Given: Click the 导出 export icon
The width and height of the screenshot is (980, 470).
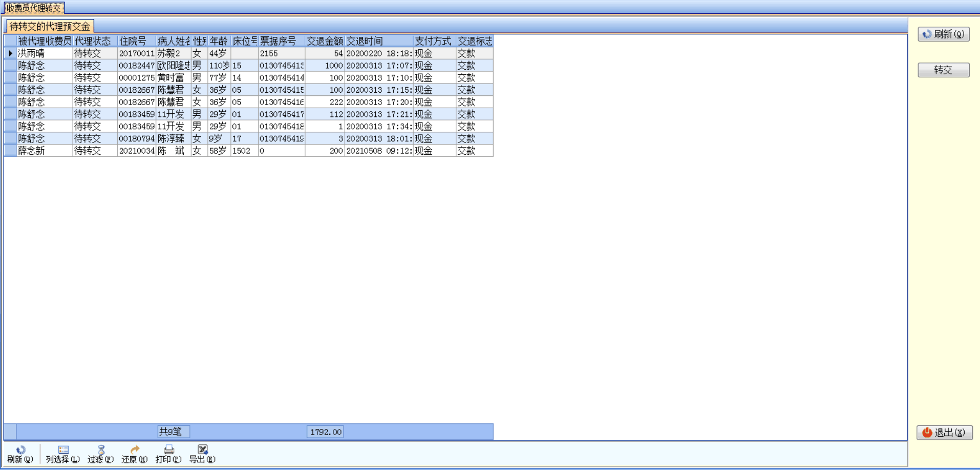Looking at the screenshot, I should [202, 454].
